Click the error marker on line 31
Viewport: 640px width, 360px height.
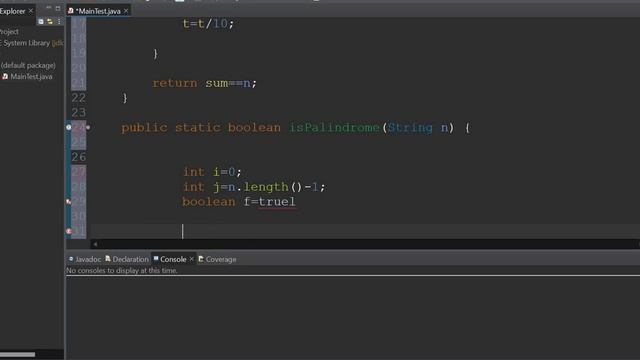[69, 231]
